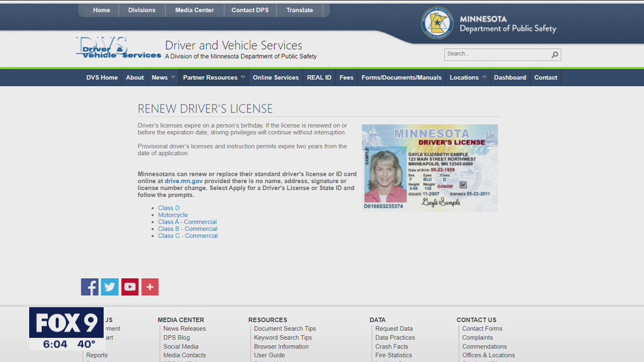The width and height of the screenshot is (644, 362).
Task: Click the search magnifier icon
Action: (x=554, y=54)
